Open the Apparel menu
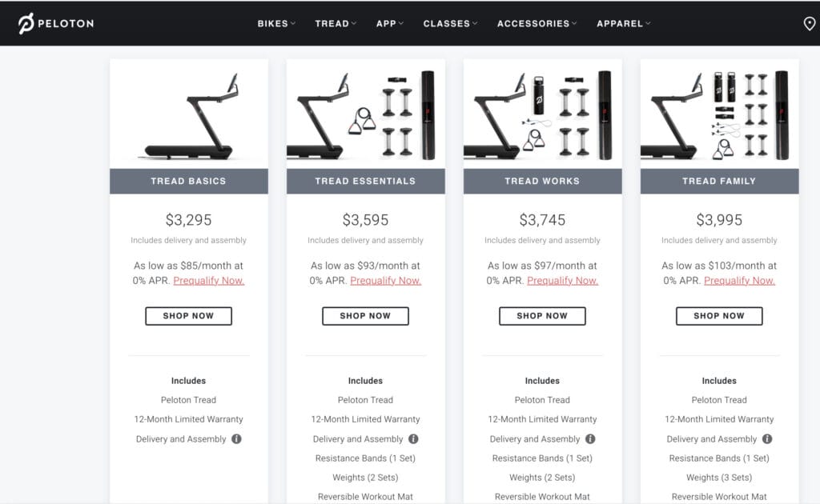Image resolution: width=820 pixels, height=504 pixels. click(623, 23)
